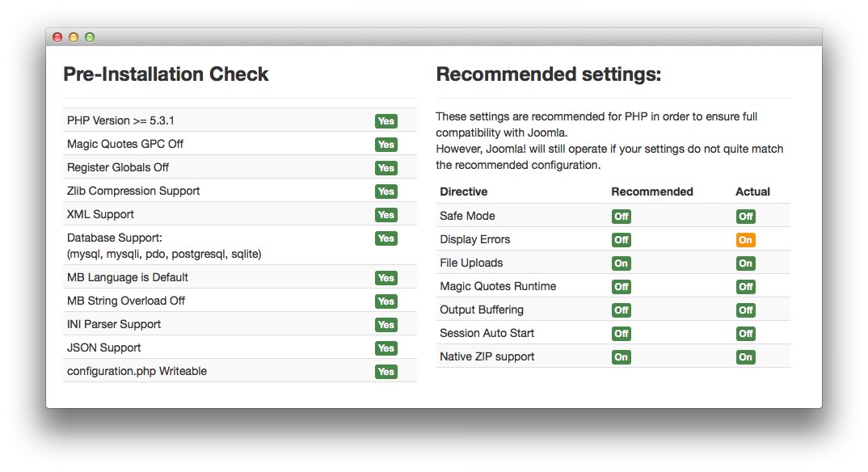The height and width of the screenshot is (472, 868).
Task: Click the Yes badge for configuration.php Writeable
Action: [x=386, y=371]
